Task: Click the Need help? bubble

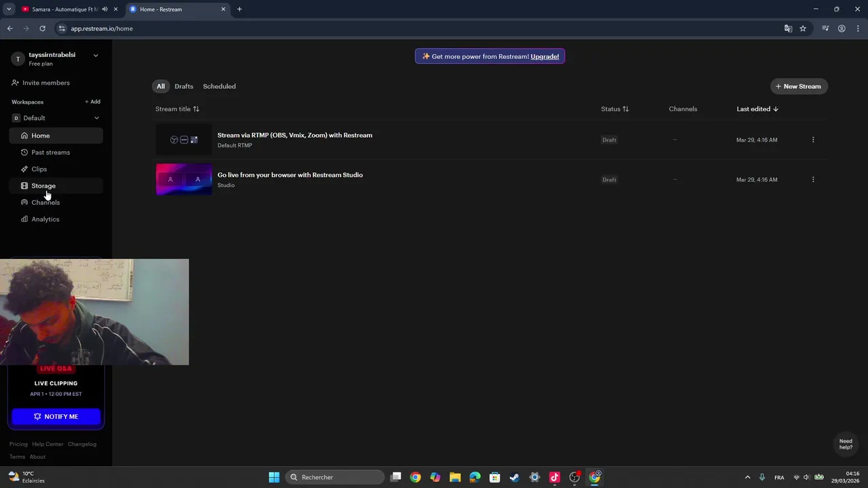Action: click(x=846, y=444)
